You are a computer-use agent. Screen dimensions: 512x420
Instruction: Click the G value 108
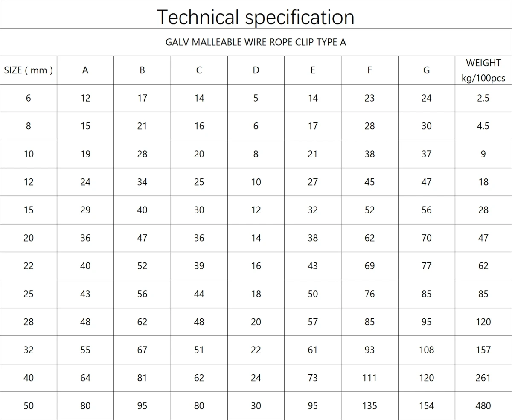coord(426,350)
